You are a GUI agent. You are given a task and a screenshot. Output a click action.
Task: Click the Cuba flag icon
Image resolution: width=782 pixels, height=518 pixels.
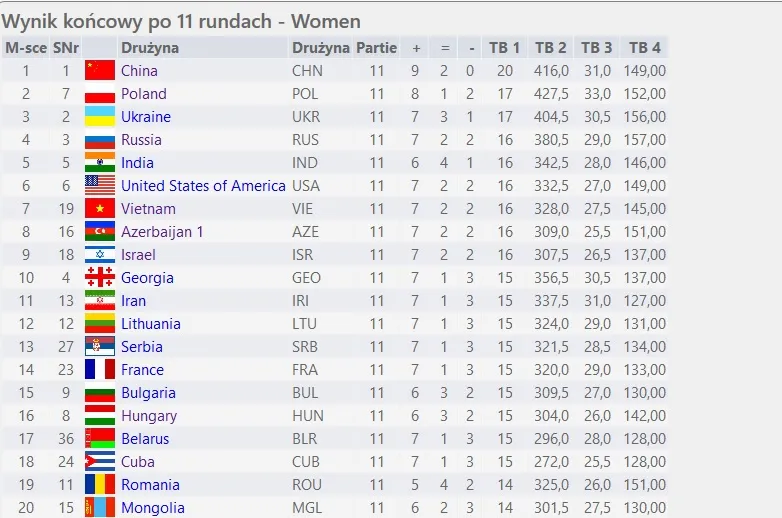coord(100,462)
